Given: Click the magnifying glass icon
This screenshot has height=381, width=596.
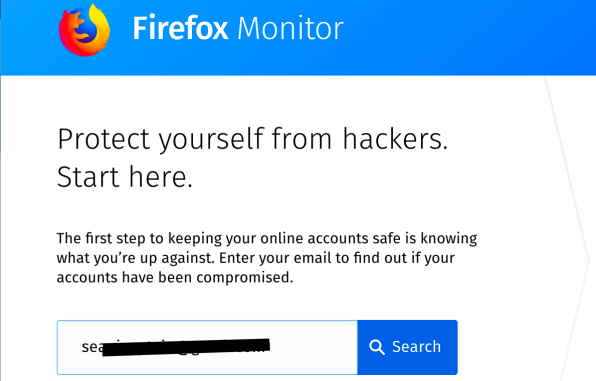Looking at the screenshot, I should point(377,347).
